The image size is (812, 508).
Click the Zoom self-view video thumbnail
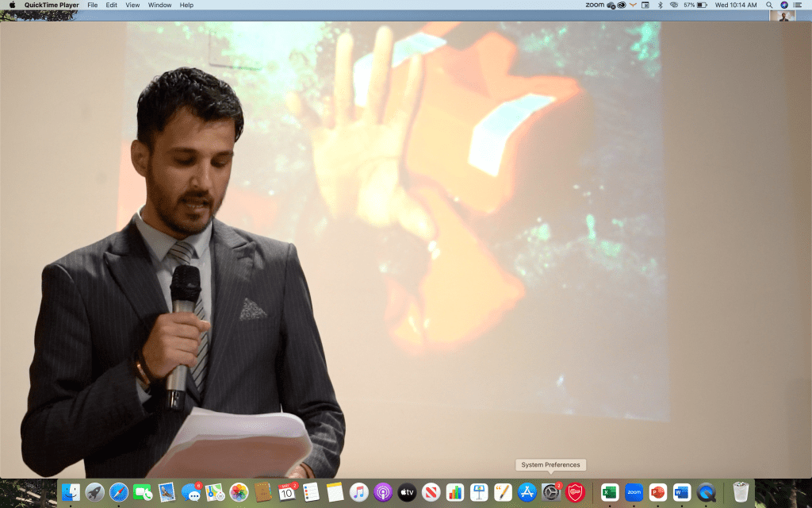coord(783,16)
